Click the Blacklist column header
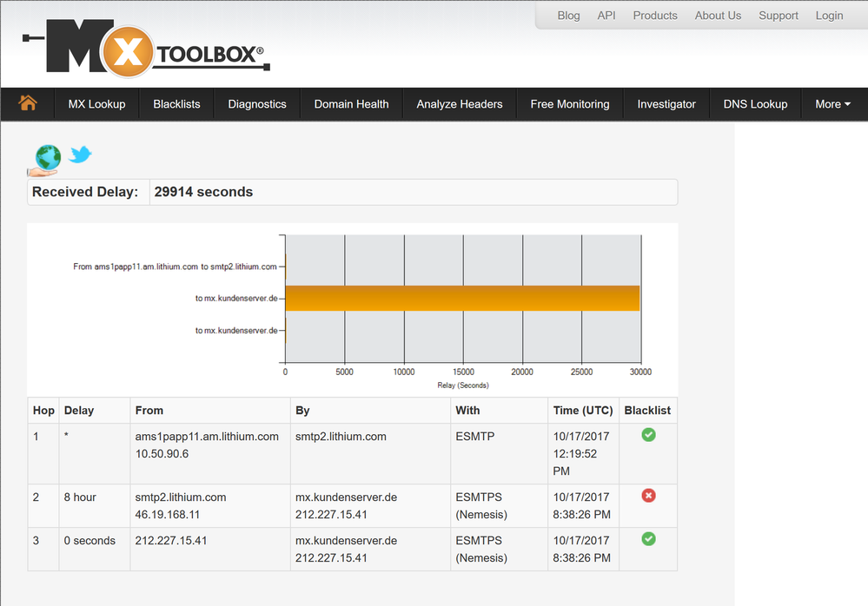The width and height of the screenshot is (868, 606). pos(647,410)
